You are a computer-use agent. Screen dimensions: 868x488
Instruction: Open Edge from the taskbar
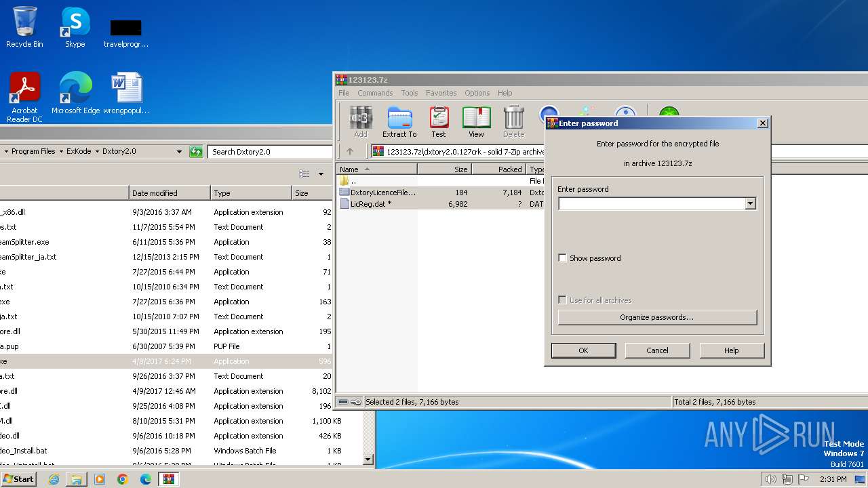pos(146,479)
